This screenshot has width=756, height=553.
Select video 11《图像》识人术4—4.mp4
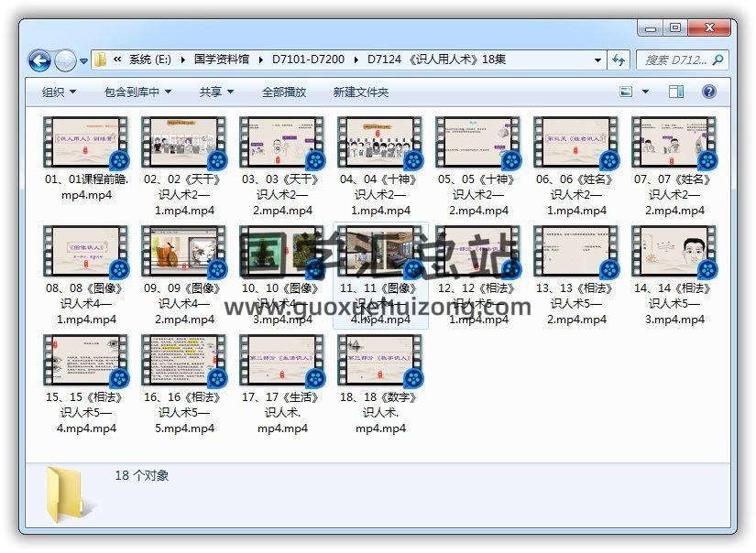tap(380, 276)
